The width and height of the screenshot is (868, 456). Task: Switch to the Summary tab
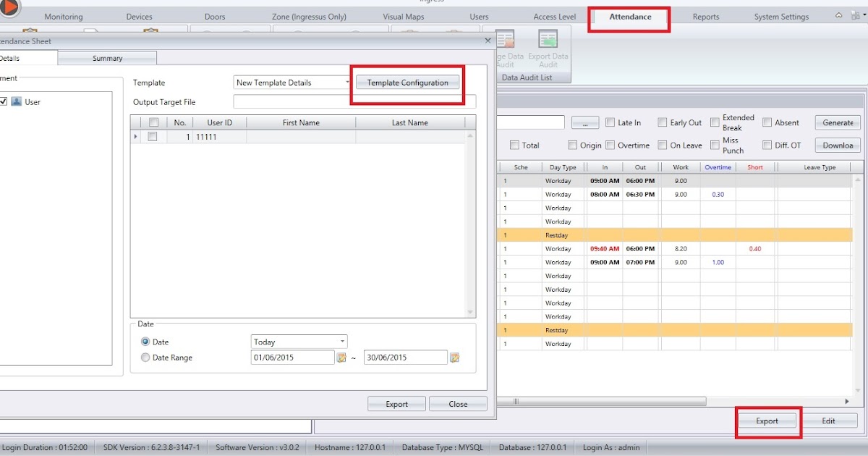click(x=107, y=57)
